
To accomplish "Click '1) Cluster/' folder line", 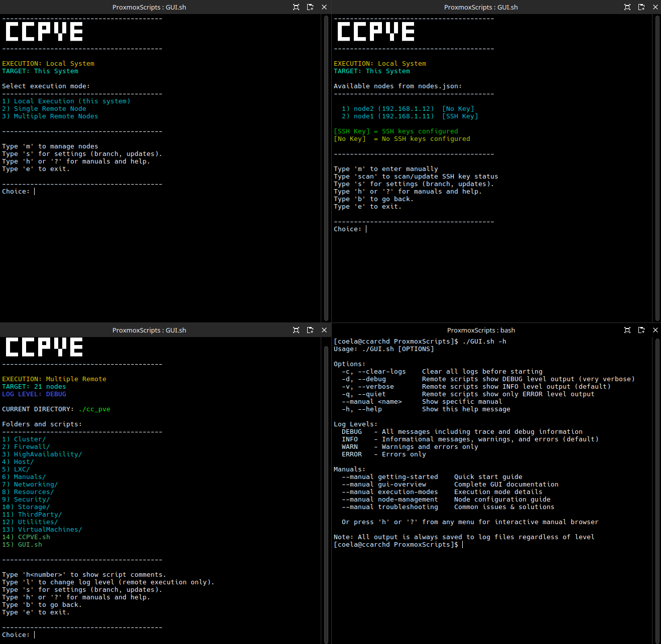I will pos(24,439).
